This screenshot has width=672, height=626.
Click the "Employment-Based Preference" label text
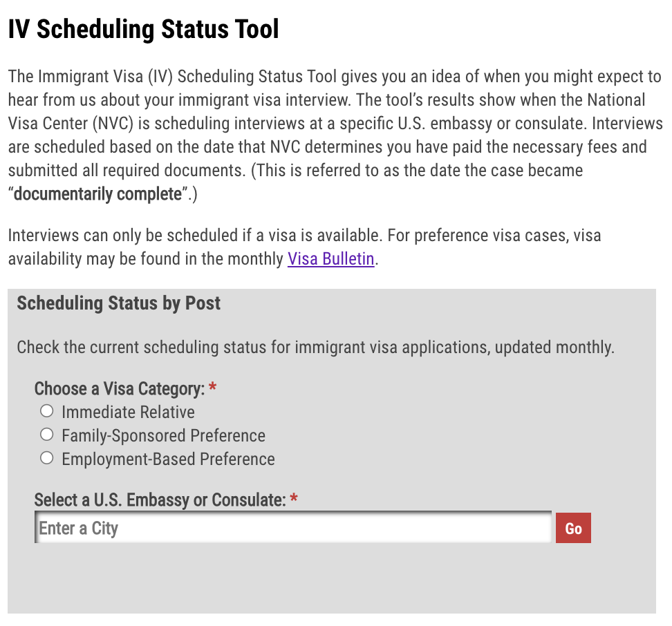click(168, 459)
